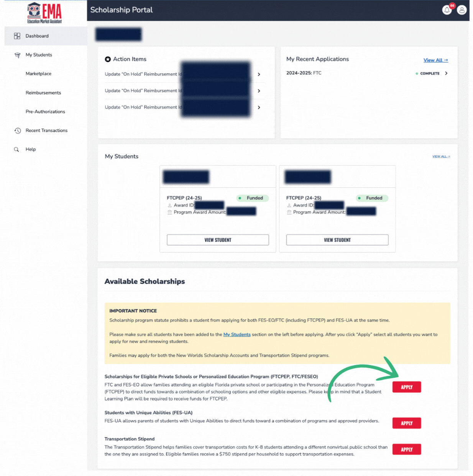The image size is (473, 476).
Task: Open the My Students link in the notice
Action: pos(236,334)
